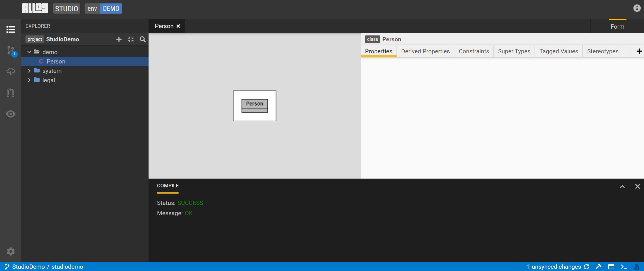The image size is (644, 271).
Task: Switch to the Super Types tab
Action: [514, 51]
